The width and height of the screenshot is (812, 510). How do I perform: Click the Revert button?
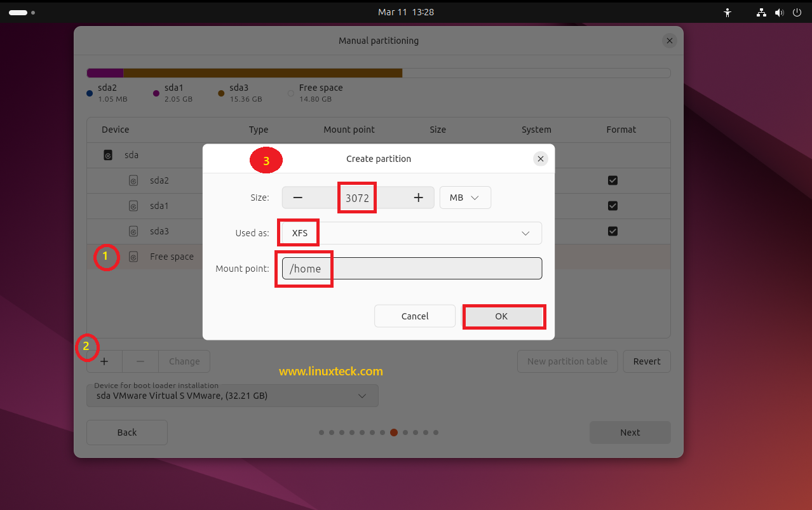[647, 361]
